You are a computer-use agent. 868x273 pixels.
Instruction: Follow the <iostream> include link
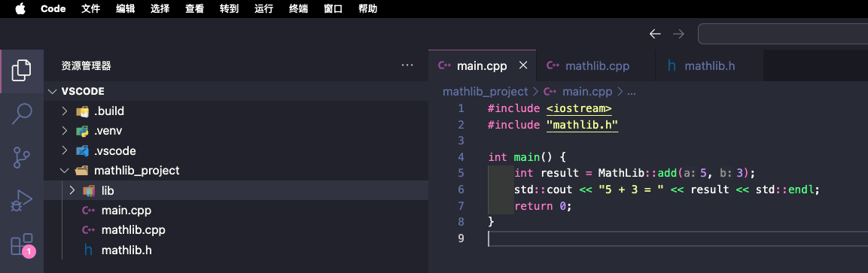[579, 108]
